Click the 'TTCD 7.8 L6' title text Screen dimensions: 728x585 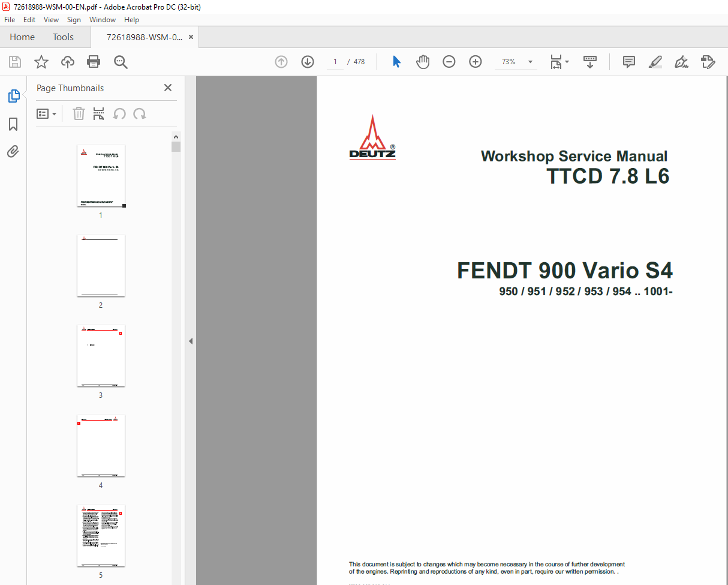coord(608,176)
